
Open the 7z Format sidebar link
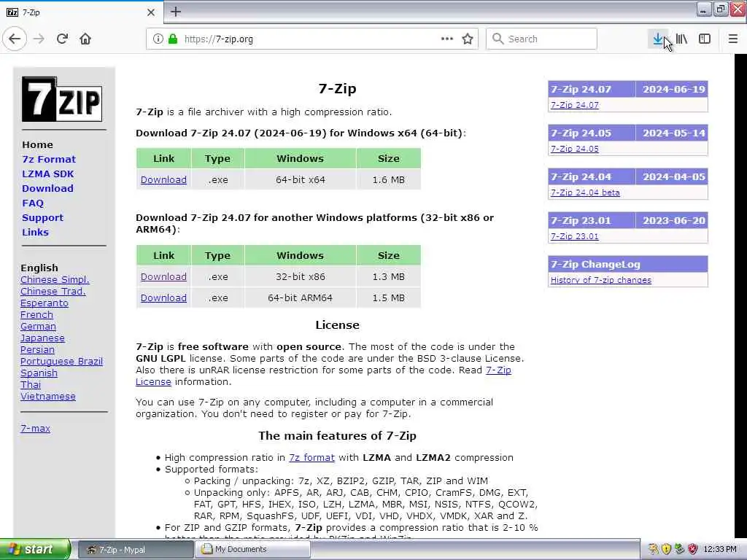tap(49, 160)
